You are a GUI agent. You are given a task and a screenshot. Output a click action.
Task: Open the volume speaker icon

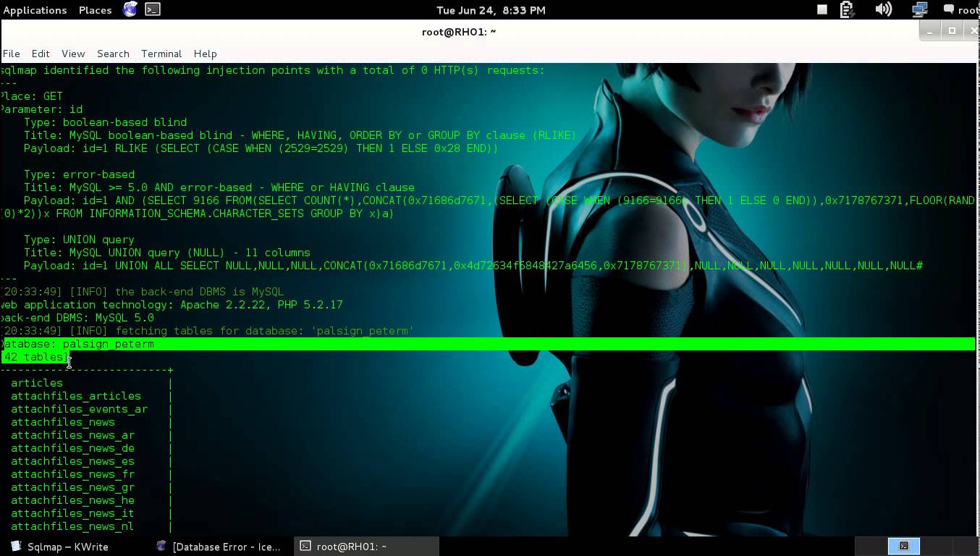tap(883, 9)
